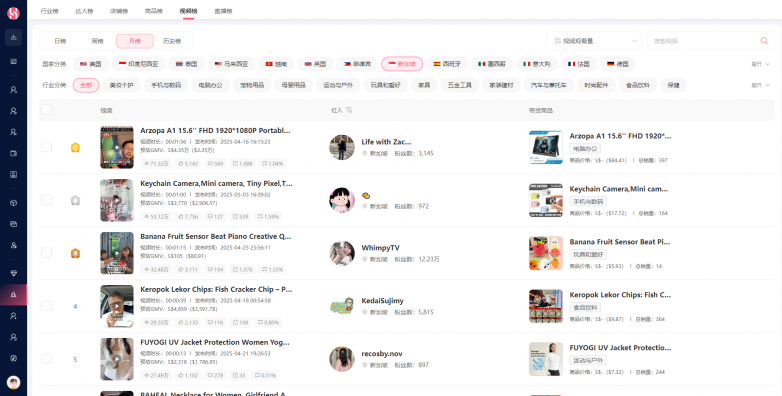Click the user avatar at the sidebar bottom
This screenshot has width=782, height=396.
tap(13, 383)
